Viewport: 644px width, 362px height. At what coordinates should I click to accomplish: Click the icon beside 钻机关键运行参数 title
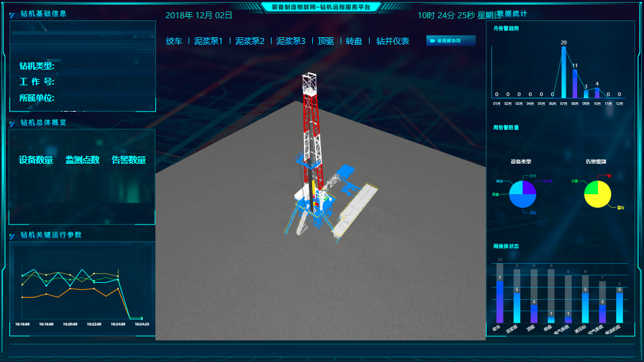(x=12, y=235)
